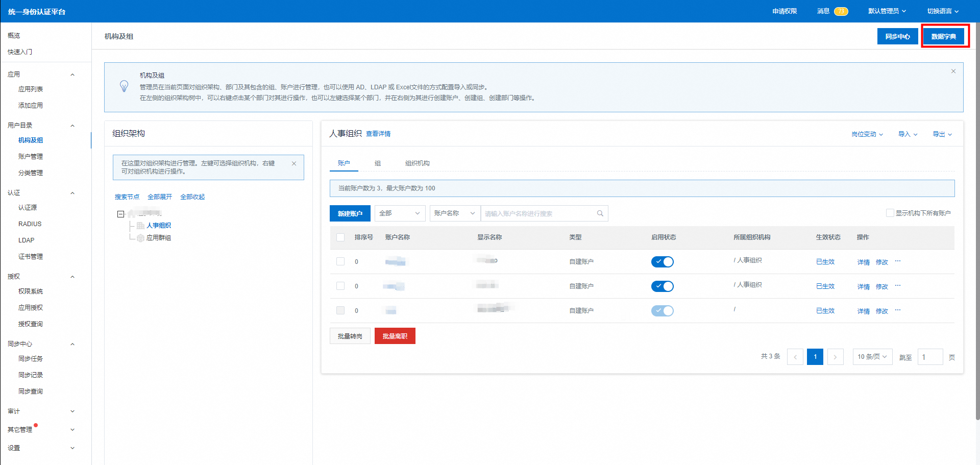Dismiss the 组织架构 tip box

[x=294, y=164]
